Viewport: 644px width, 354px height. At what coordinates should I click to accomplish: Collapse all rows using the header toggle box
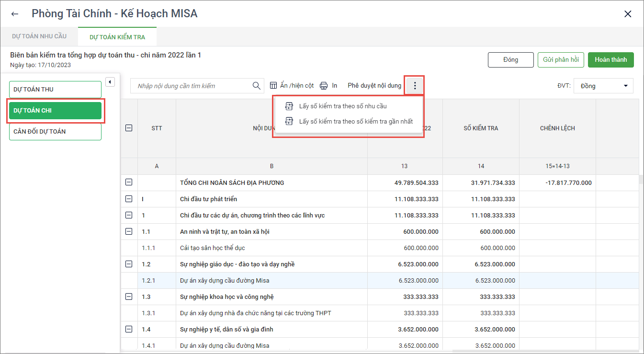[x=129, y=128]
